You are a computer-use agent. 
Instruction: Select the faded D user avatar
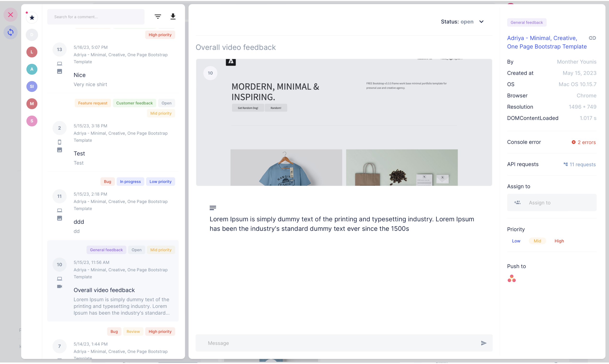[x=32, y=35]
